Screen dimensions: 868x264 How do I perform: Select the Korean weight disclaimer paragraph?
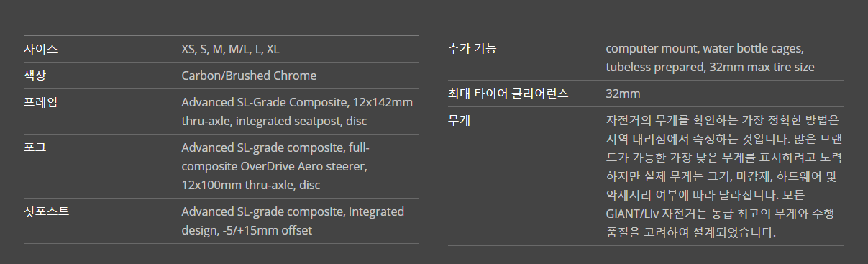[723, 176]
